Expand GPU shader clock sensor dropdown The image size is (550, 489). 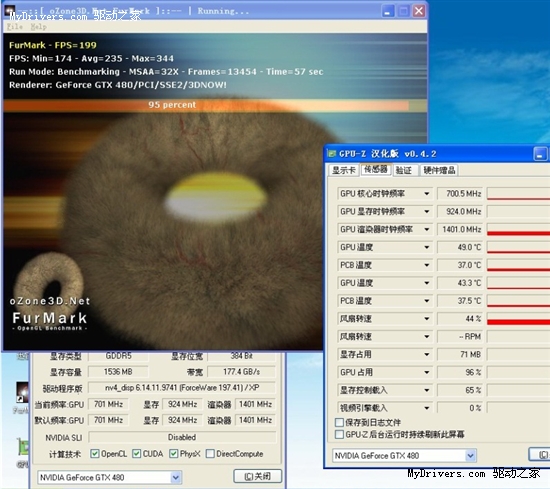(x=427, y=229)
